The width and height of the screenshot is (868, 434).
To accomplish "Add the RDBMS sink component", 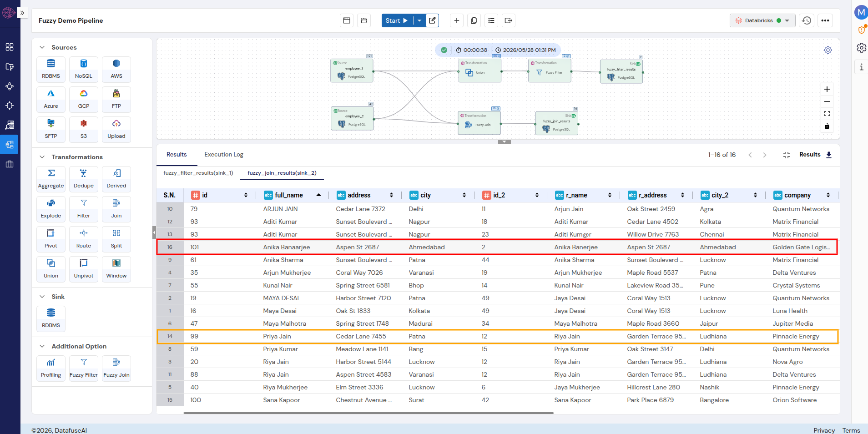I will click(51, 319).
